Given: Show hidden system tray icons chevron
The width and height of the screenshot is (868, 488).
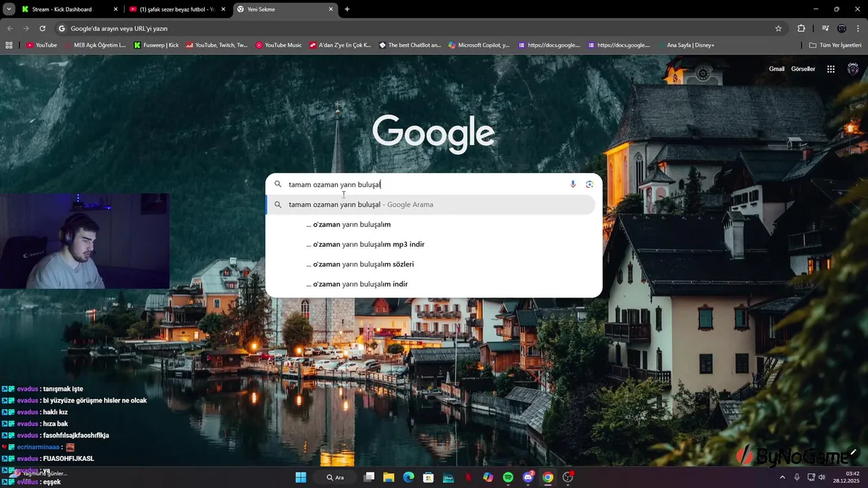Looking at the screenshot, I should (783, 477).
